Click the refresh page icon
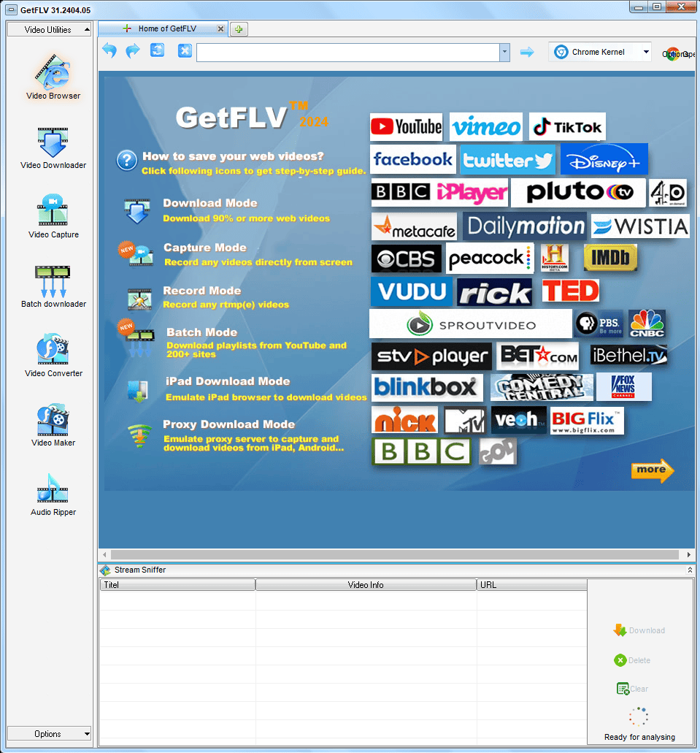This screenshot has width=700, height=753. click(x=157, y=50)
